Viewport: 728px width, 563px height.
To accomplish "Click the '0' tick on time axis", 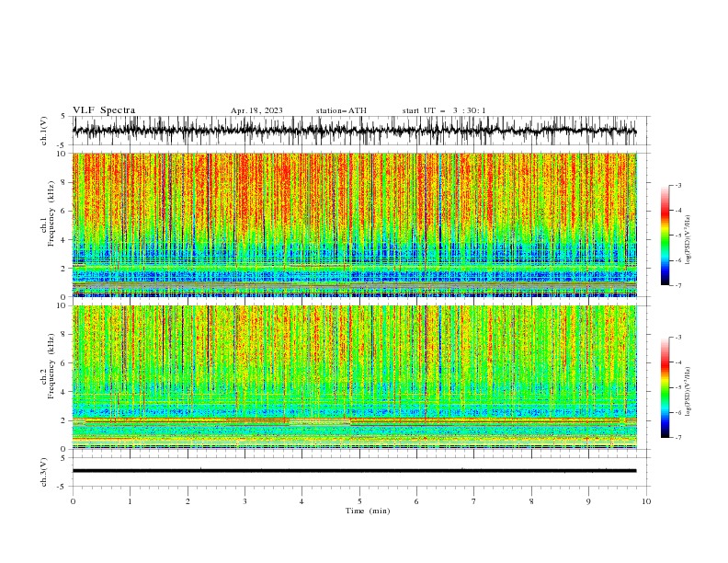I will [73, 501].
